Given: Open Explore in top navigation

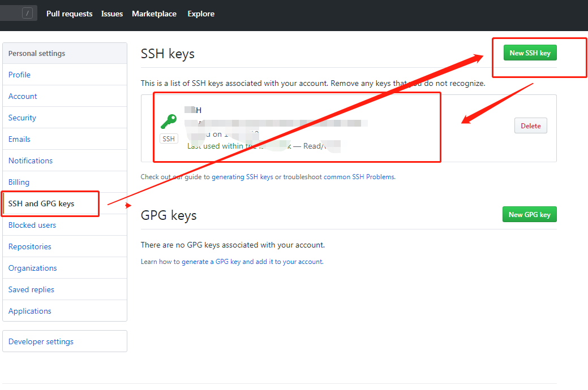Looking at the screenshot, I should 201,14.
